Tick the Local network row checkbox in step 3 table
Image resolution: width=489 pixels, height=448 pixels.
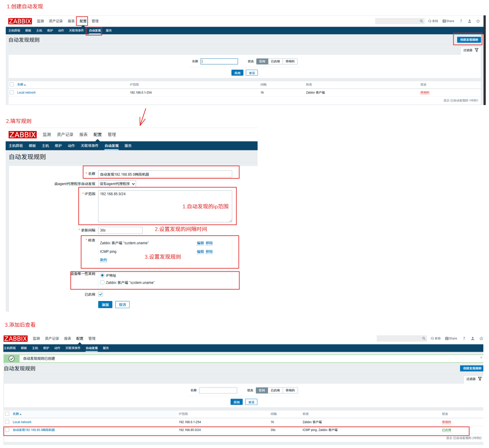7,422
